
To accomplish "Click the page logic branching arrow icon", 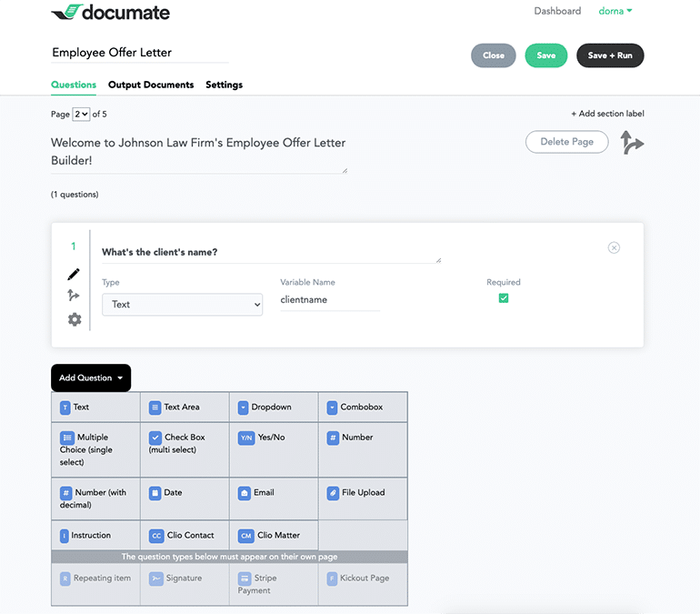I will click(632, 143).
